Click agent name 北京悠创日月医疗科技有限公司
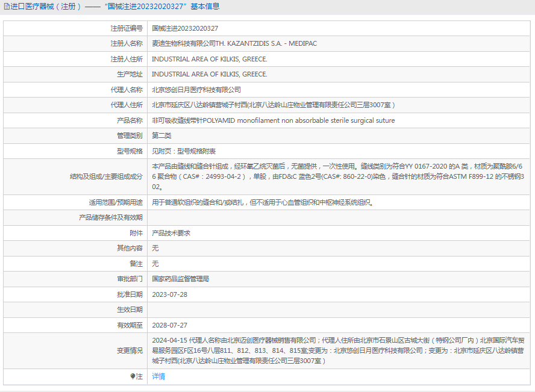This screenshot has height=392, width=535. point(196,90)
